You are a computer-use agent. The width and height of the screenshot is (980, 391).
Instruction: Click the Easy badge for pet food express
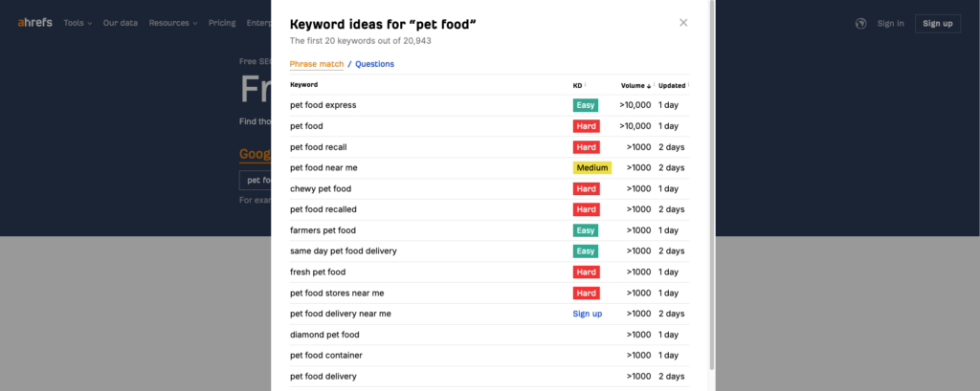click(x=586, y=105)
